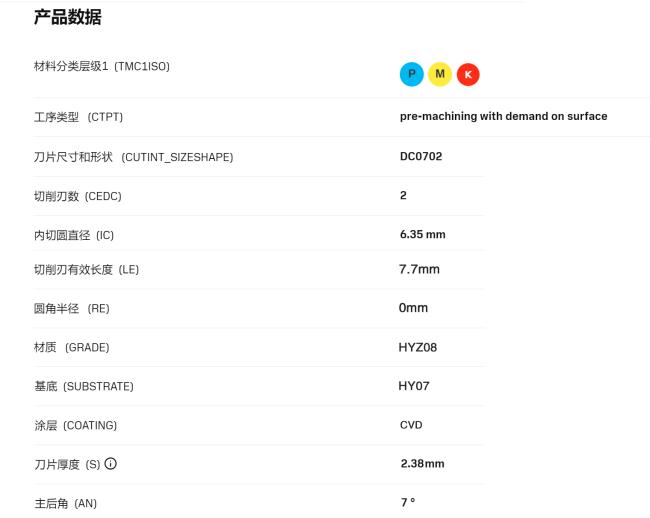Click the yellow M material icon
Viewport: 650px width, 518px height.
439,74
